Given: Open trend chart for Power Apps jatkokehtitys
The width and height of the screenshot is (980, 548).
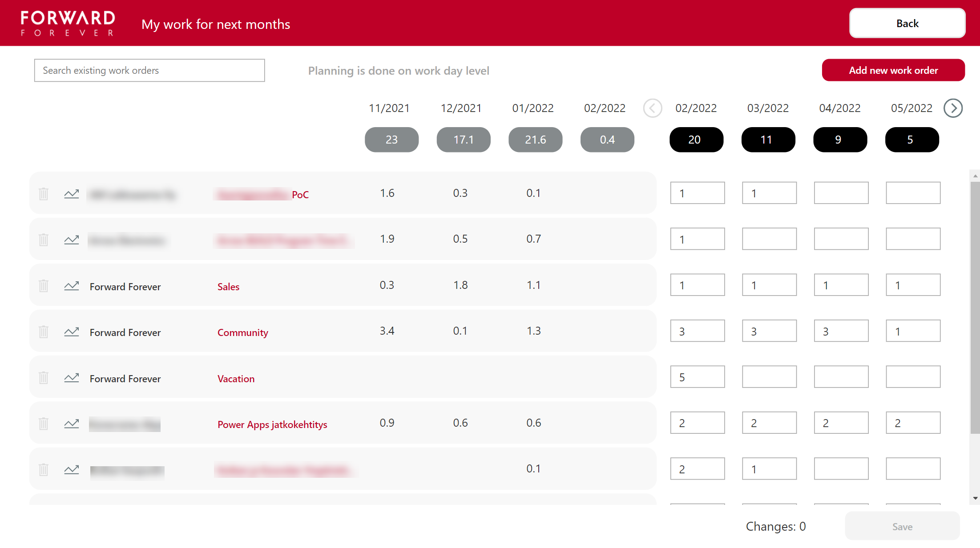Looking at the screenshot, I should pyautogui.click(x=71, y=424).
